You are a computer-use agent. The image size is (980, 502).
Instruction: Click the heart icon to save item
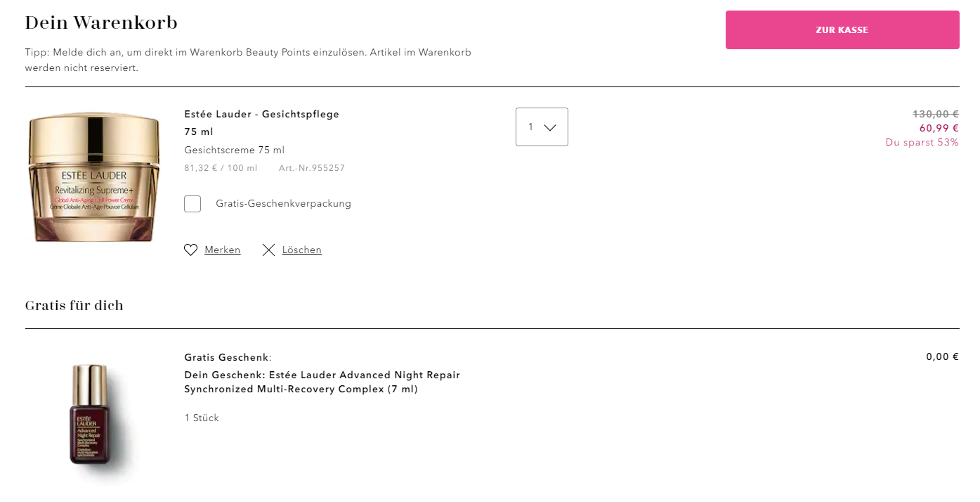point(190,250)
